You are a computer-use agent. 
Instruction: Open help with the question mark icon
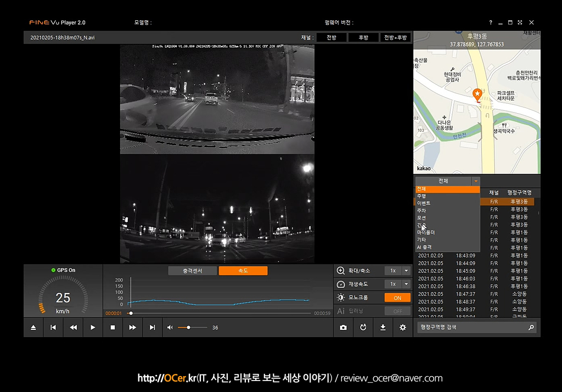(x=491, y=23)
